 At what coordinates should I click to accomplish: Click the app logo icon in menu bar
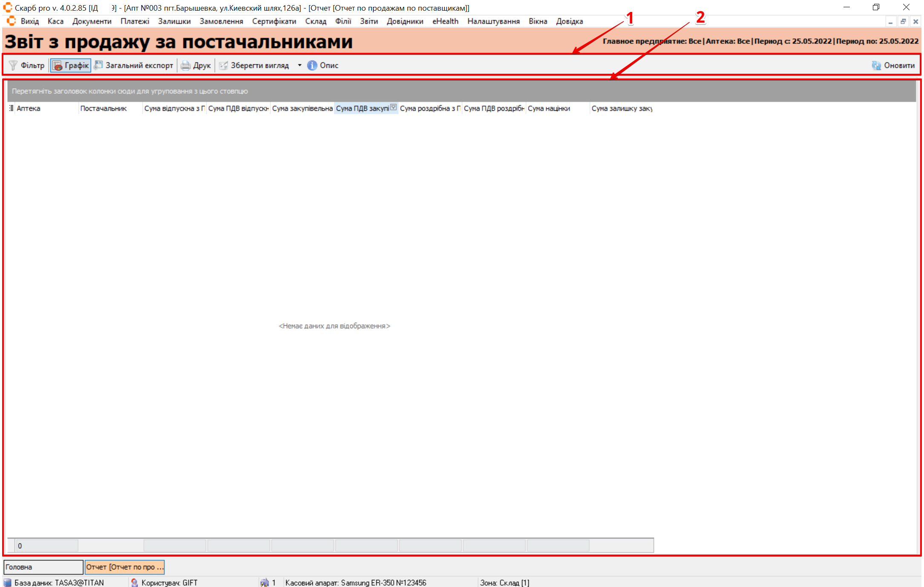(12, 21)
